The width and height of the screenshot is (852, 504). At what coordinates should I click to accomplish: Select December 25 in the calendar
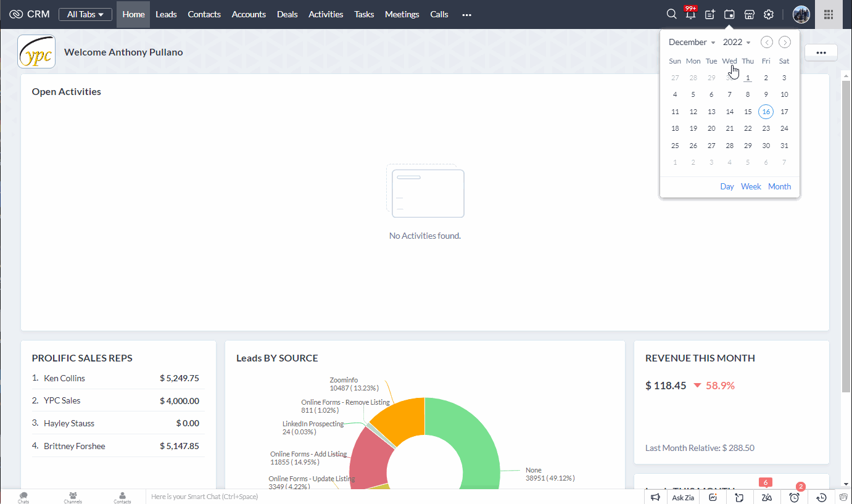click(675, 146)
